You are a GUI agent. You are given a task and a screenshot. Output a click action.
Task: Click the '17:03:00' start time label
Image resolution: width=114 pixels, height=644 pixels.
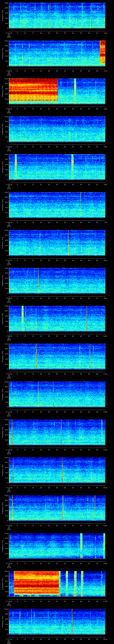click(x=9, y=109)
